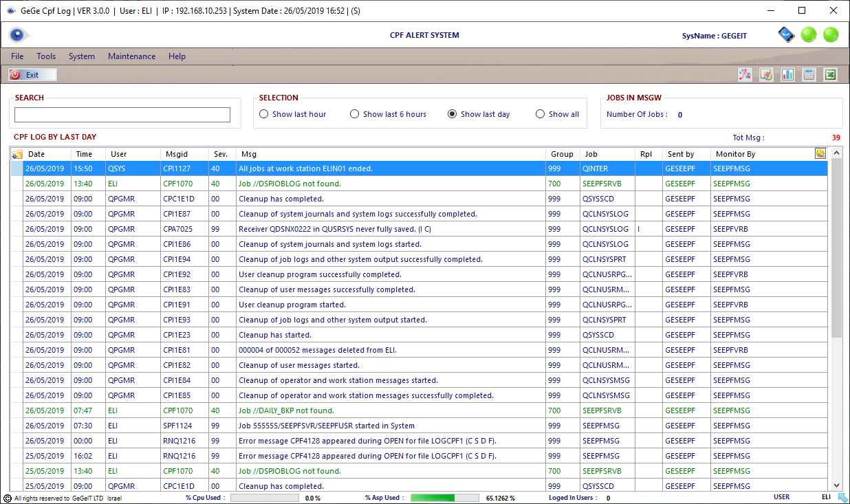This screenshot has width=850, height=504.
Task: Select the Show last hour option
Action: [x=264, y=114]
